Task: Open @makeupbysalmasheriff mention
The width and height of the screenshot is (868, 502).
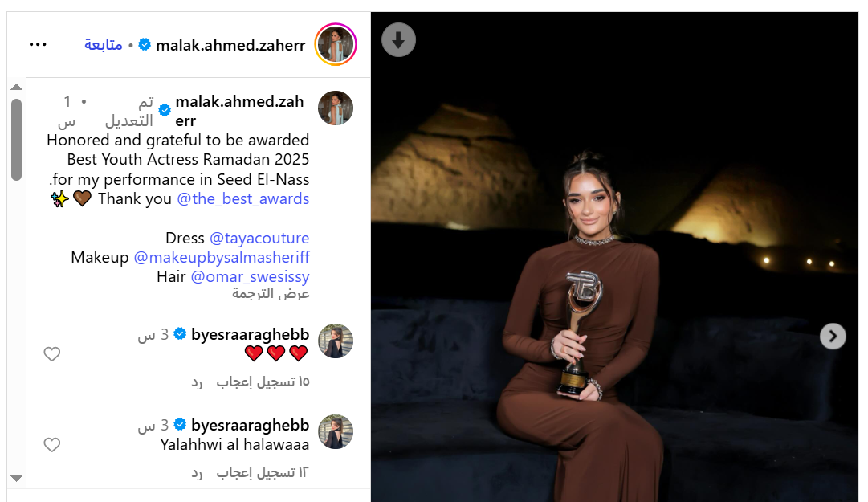Action: coord(222,257)
